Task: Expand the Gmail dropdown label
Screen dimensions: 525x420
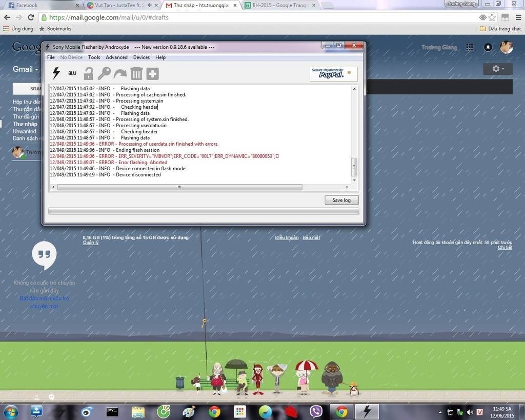Action: (26, 69)
